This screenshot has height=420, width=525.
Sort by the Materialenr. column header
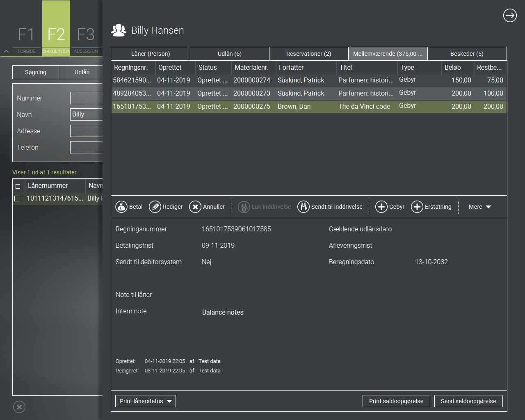(x=253, y=67)
